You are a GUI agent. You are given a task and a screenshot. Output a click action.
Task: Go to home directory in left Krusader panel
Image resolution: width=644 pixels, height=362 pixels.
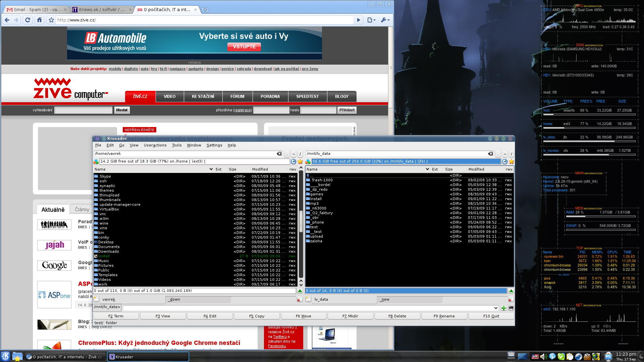point(293,154)
